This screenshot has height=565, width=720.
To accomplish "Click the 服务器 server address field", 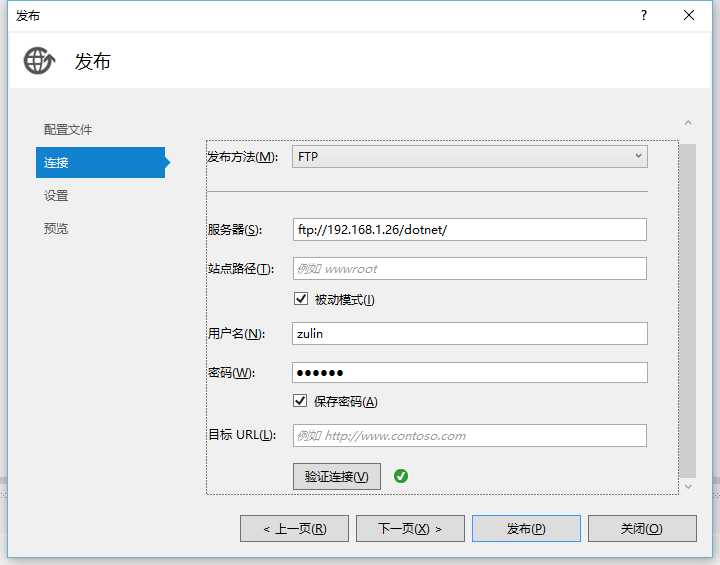I will tap(470, 230).
